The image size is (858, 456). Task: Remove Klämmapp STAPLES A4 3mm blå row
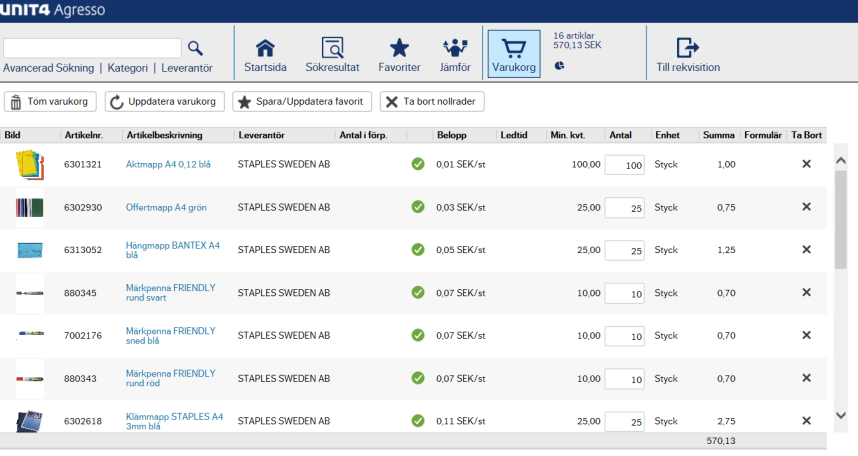(x=806, y=420)
